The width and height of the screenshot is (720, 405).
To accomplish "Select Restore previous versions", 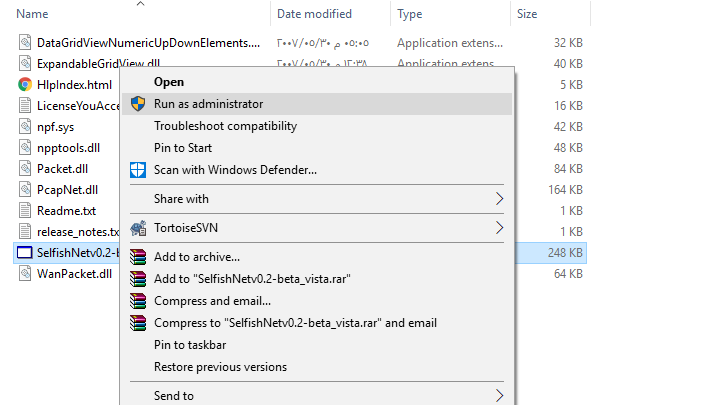I will coord(220,367).
